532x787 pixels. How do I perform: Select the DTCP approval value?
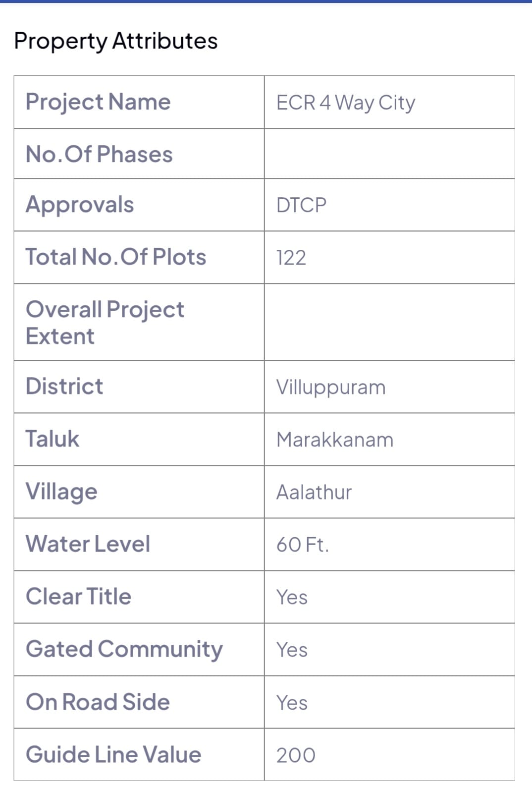point(301,205)
